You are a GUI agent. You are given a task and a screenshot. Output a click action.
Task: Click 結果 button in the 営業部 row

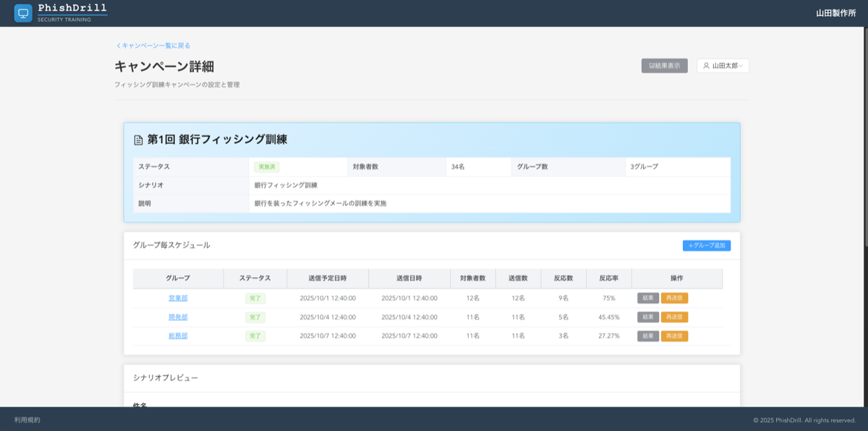(647, 297)
